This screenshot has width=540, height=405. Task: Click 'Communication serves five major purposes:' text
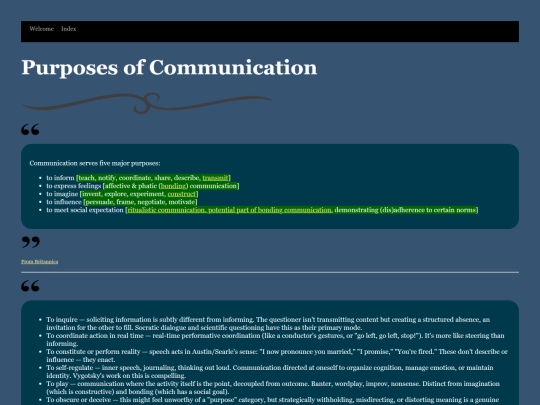coord(95,163)
